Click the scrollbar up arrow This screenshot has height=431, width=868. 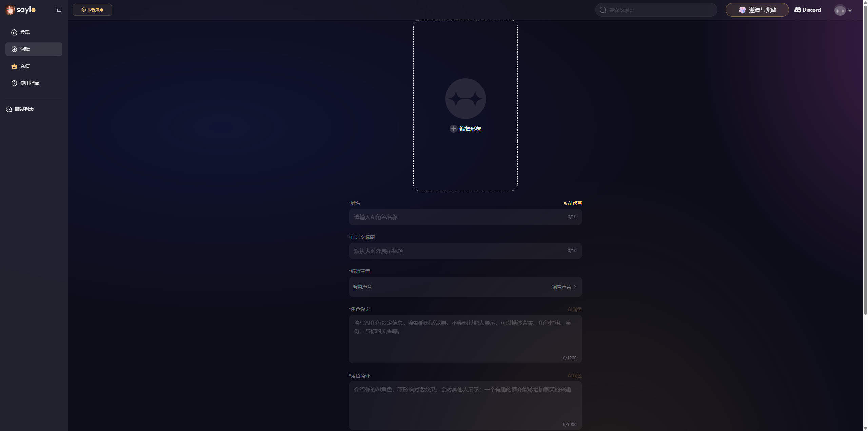(x=865, y=2)
